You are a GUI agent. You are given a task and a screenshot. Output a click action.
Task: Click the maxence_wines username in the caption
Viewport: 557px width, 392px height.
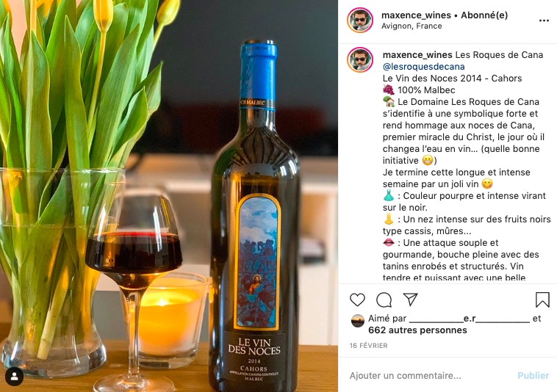(417, 54)
